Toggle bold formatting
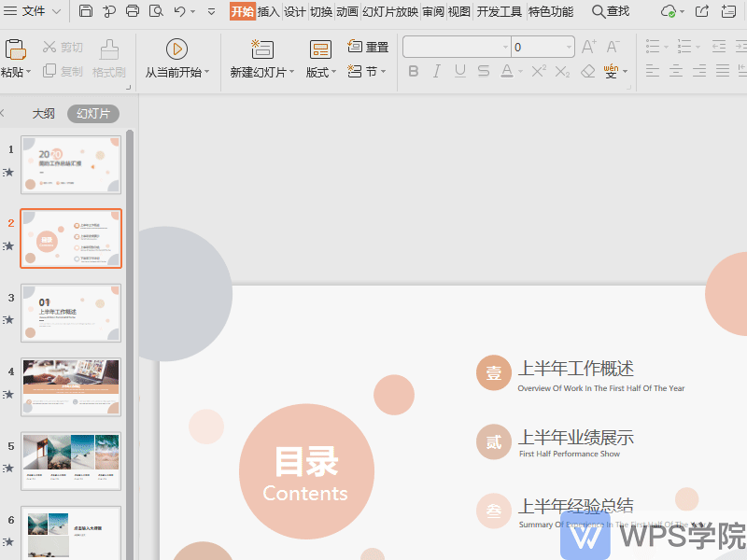 coord(413,70)
